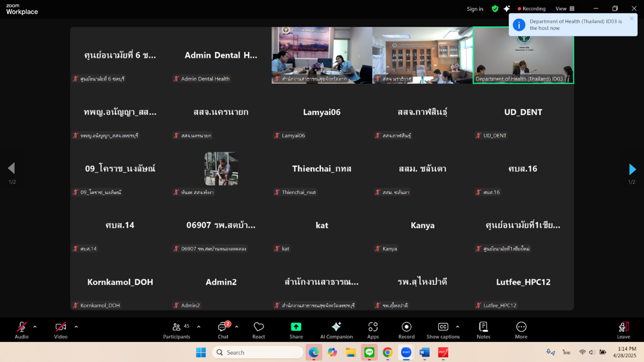Screen dimensions: 644x362
Task: Click the Zoom taskbar icon
Action: click(406, 352)
